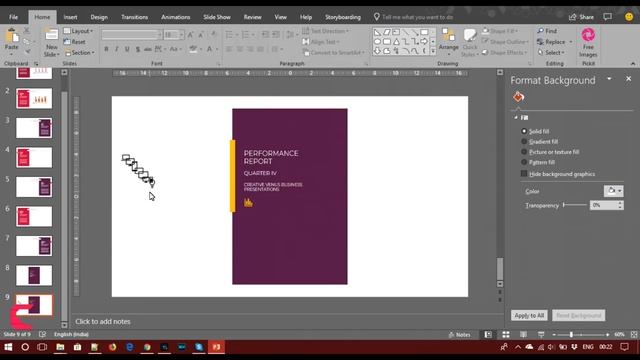
Task: Open Layout dropdown
Action: (78, 31)
